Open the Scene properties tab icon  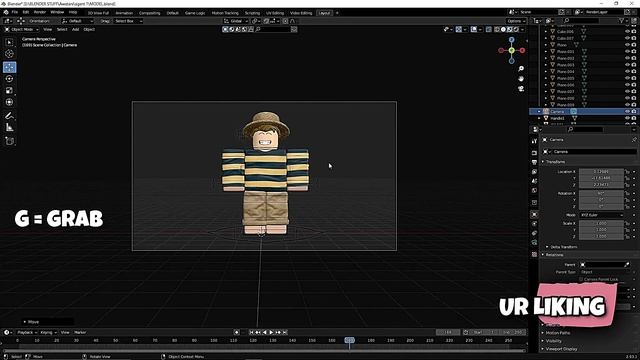pyautogui.click(x=534, y=181)
